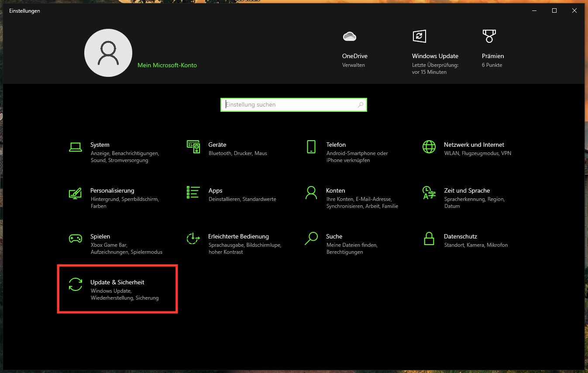The image size is (588, 373).
Task: Click the Update & Sicherheit sync icon
Action: pyautogui.click(x=76, y=284)
